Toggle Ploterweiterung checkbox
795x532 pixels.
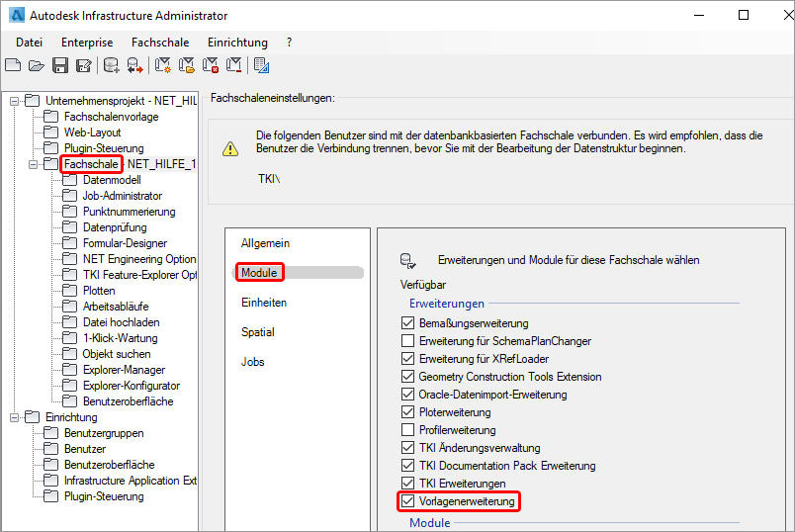coord(407,411)
